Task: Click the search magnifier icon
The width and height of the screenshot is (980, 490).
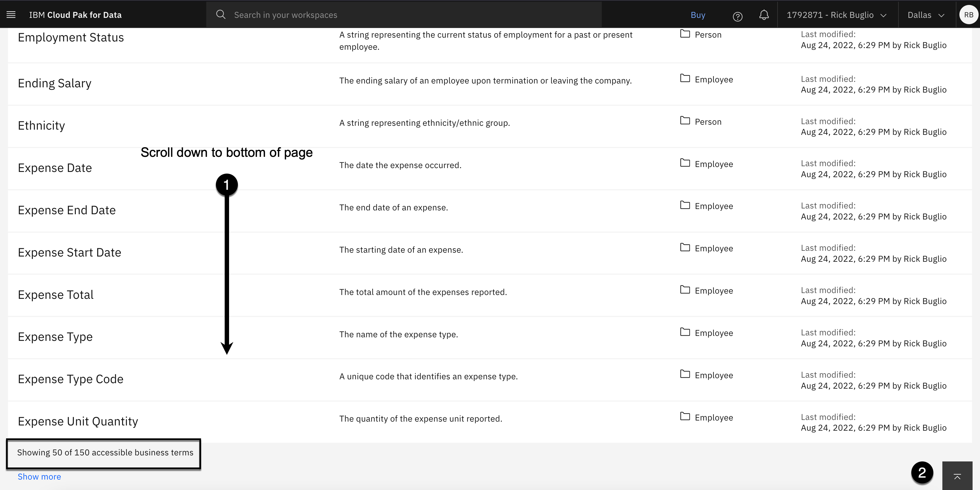Action: 221,15
